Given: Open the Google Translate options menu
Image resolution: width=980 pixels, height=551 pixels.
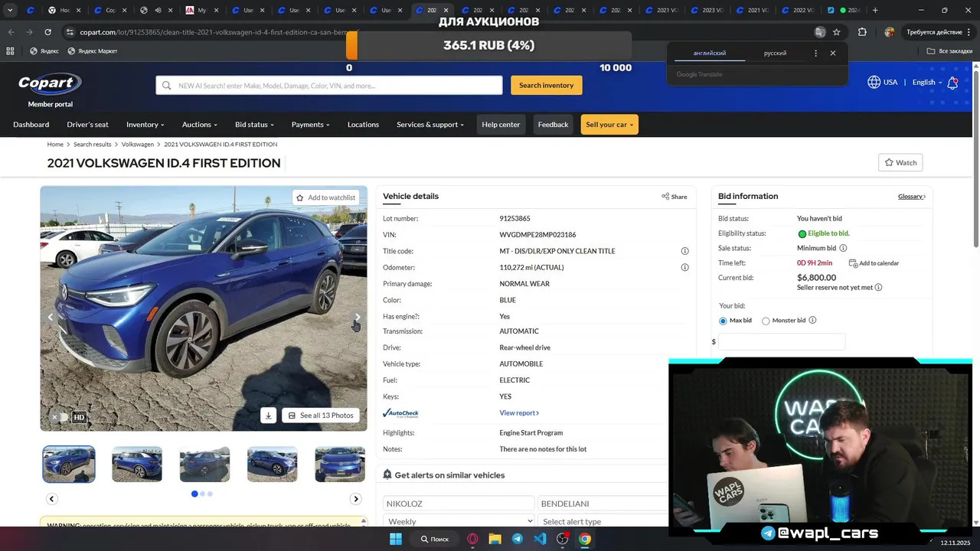Looking at the screenshot, I should [815, 54].
